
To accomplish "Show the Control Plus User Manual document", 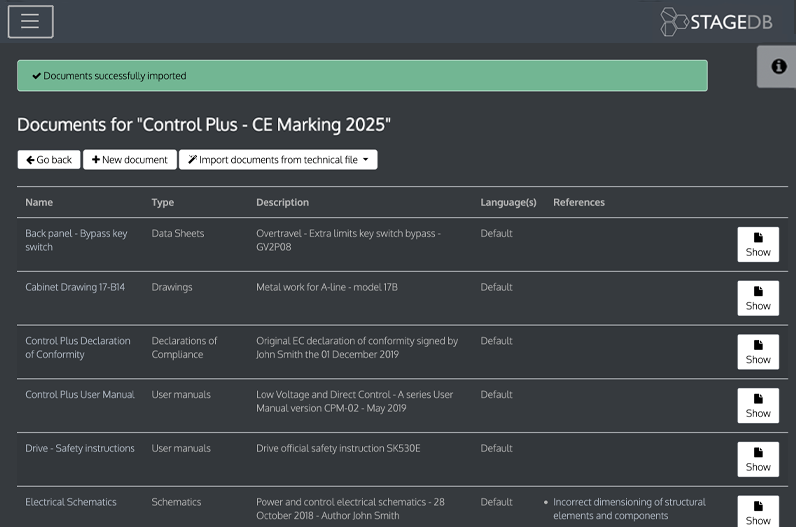I will click(x=757, y=405).
